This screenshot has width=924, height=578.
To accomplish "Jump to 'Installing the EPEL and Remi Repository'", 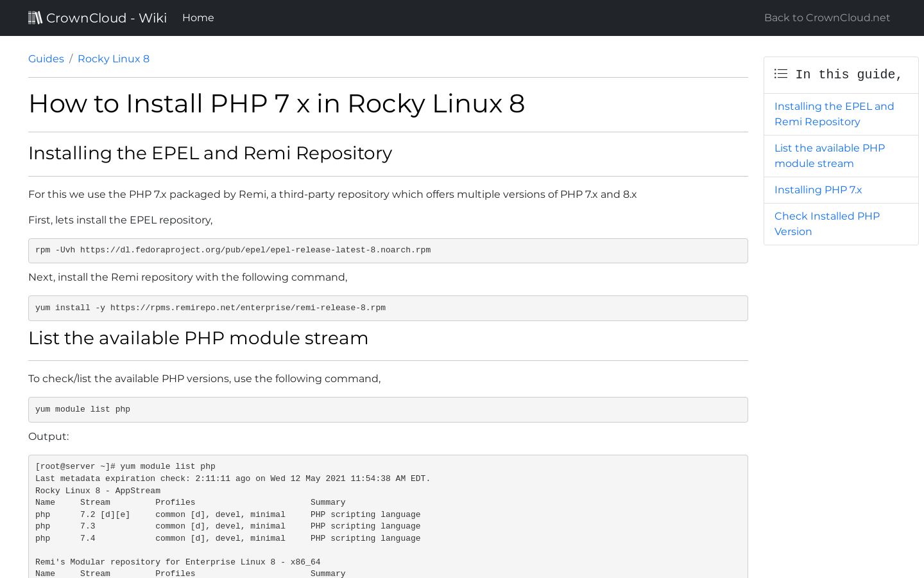I will [834, 114].
